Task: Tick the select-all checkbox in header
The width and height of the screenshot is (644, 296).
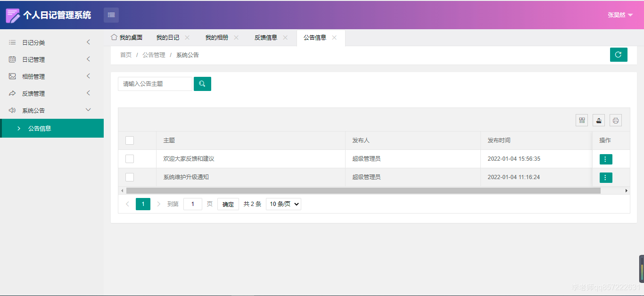Action: point(130,140)
